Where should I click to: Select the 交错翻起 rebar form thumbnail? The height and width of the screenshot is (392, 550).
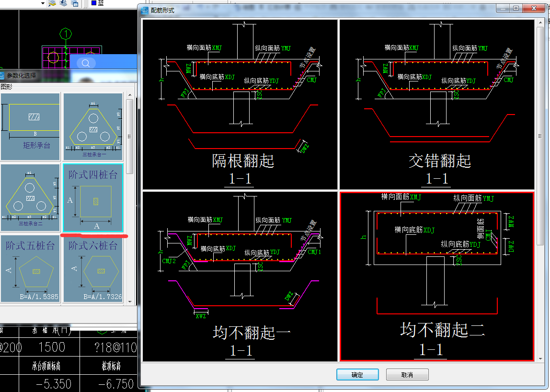click(437, 104)
